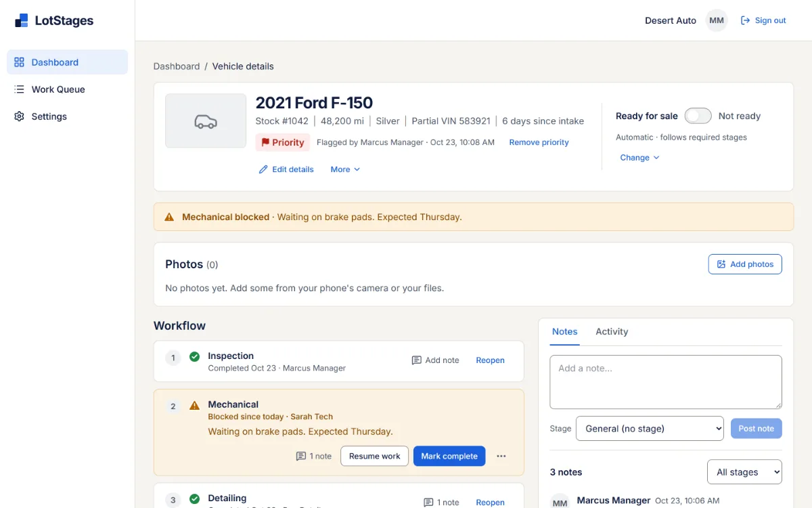Open the 1 note on Mechanical stage
812x508 pixels.
click(x=314, y=457)
